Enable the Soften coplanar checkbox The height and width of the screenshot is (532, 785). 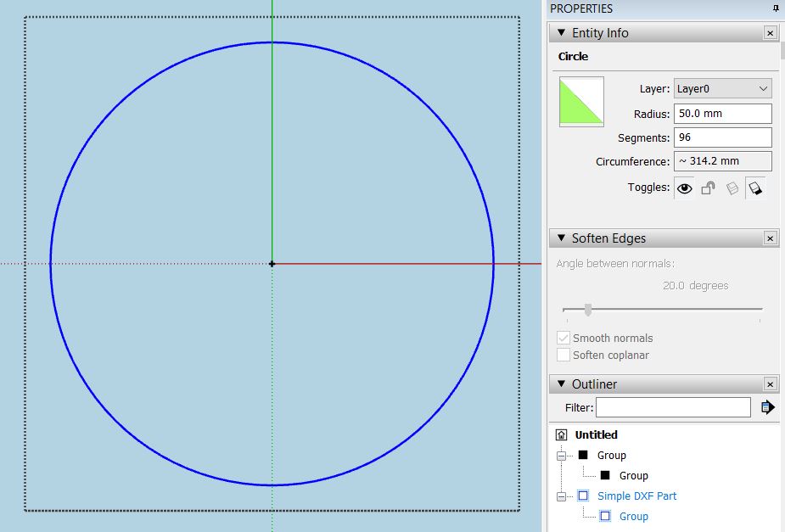[564, 355]
